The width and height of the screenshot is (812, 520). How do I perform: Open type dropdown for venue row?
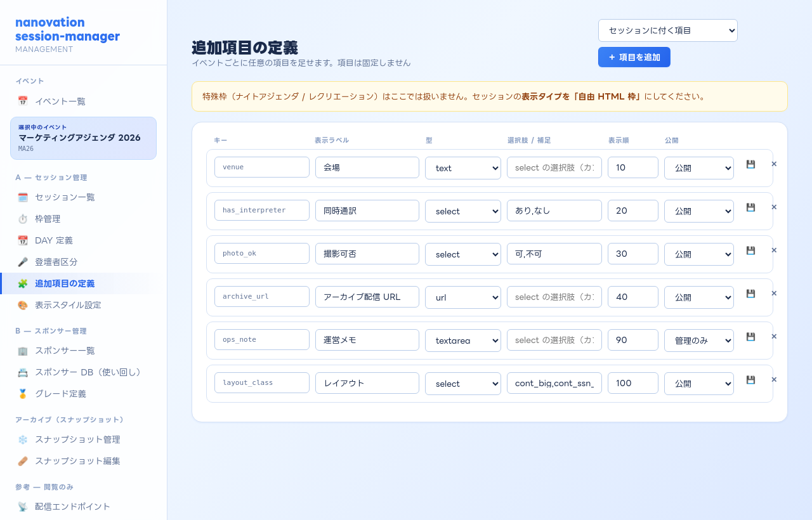[x=463, y=168]
